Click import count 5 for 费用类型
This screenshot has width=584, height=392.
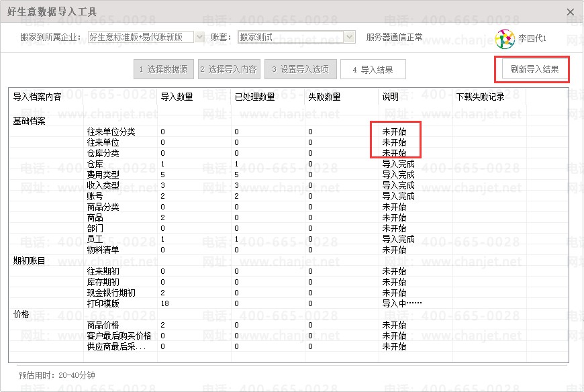[162, 175]
